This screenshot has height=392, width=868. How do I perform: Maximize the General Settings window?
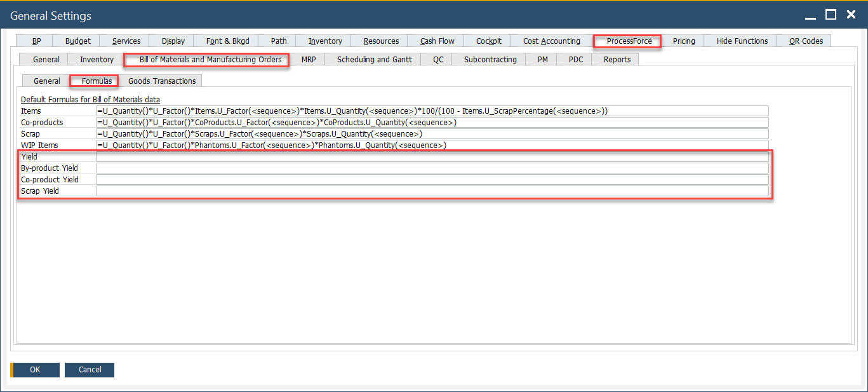tap(830, 15)
